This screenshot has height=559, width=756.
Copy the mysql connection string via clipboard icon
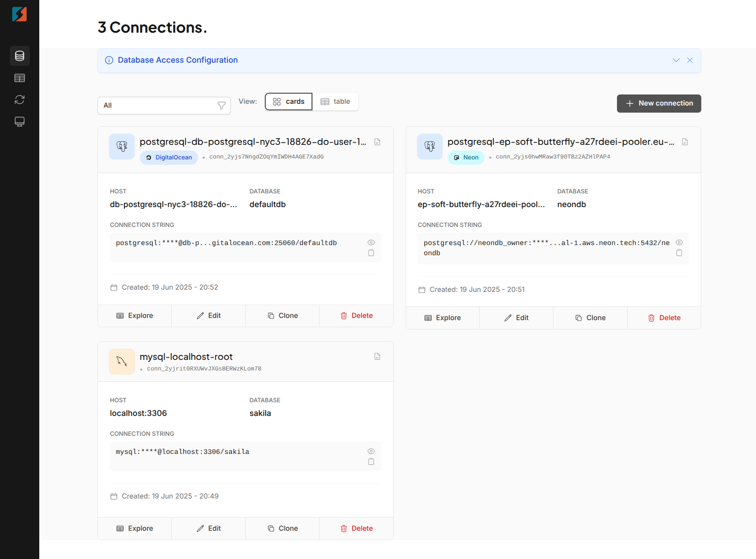click(371, 461)
